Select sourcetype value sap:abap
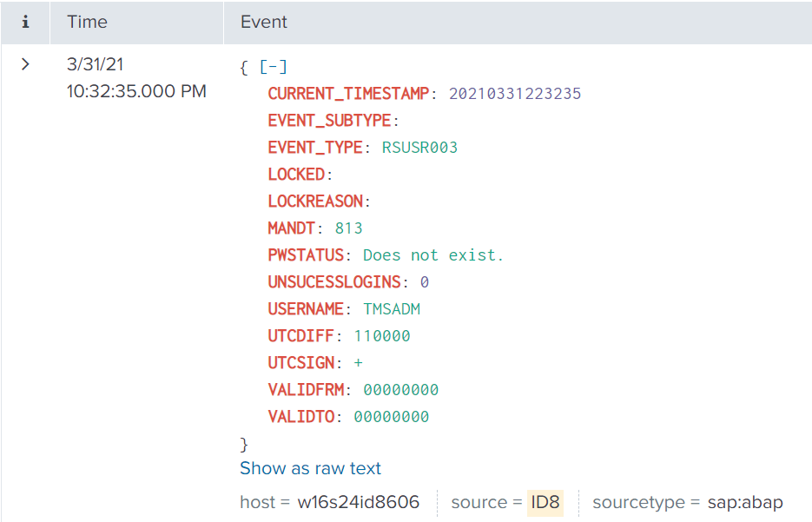Image resolution: width=812 pixels, height=522 pixels. [x=745, y=502]
